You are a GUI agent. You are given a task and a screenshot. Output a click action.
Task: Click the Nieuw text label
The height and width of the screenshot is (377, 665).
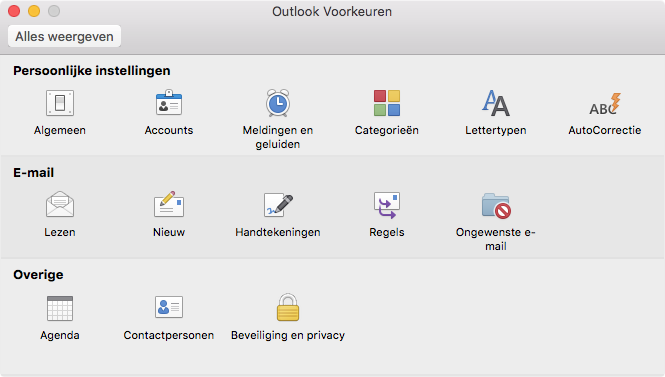169,232
